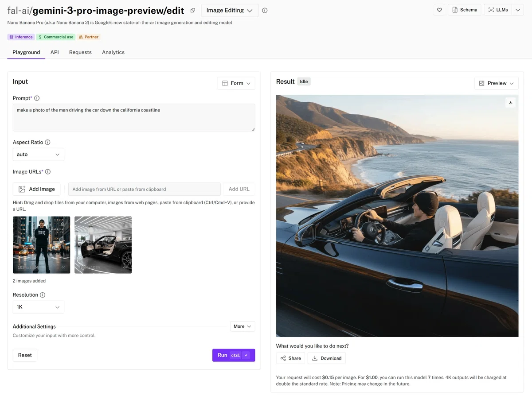Expand the Form view selector

(x=236, y=83)
